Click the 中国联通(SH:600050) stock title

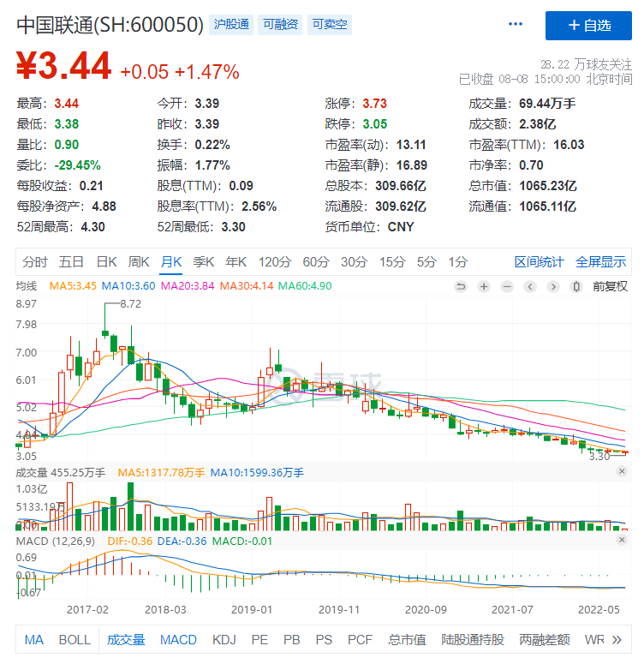pyautogui.click(x=110, y=25)
